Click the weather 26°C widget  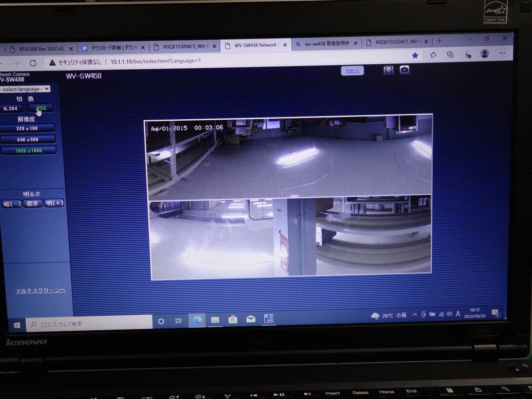pyautogui.click(x=389, y=315)
